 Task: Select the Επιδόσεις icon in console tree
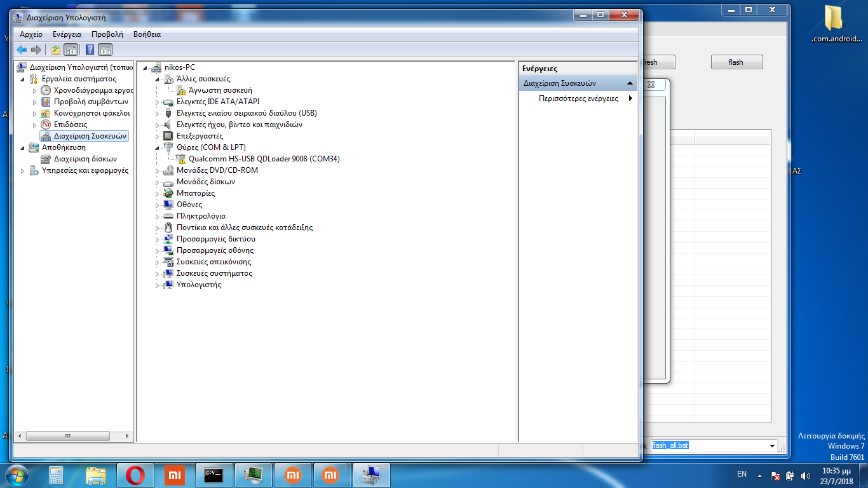coord(46,125)
